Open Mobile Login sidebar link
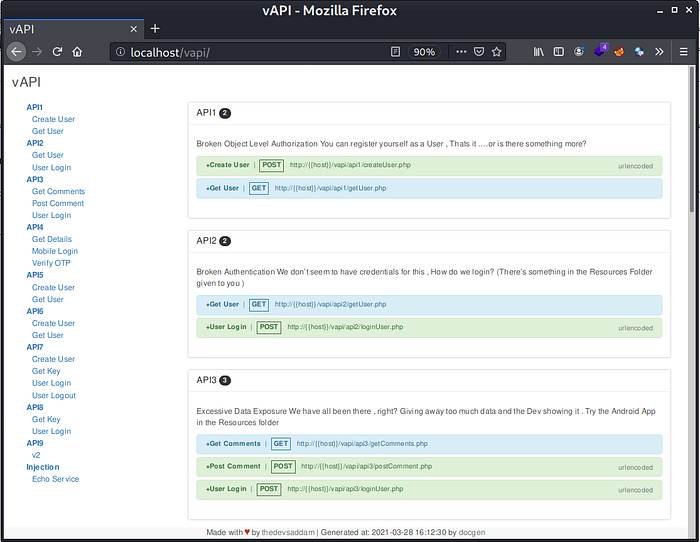Viewport: 700px width, 542px height. pyautogui.click(x=54, y=251)
